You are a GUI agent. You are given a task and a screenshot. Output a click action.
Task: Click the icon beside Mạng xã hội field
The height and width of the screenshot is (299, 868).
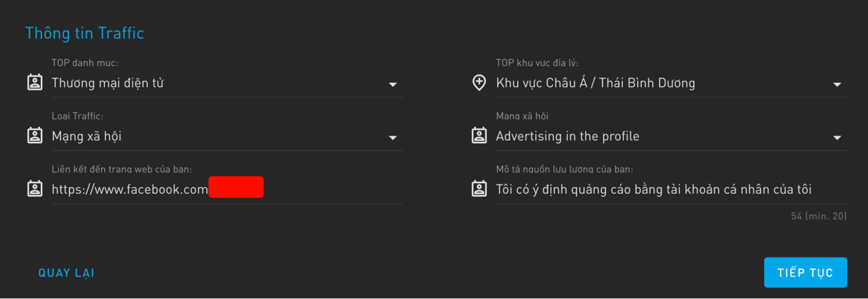click(x=479, y=136)
